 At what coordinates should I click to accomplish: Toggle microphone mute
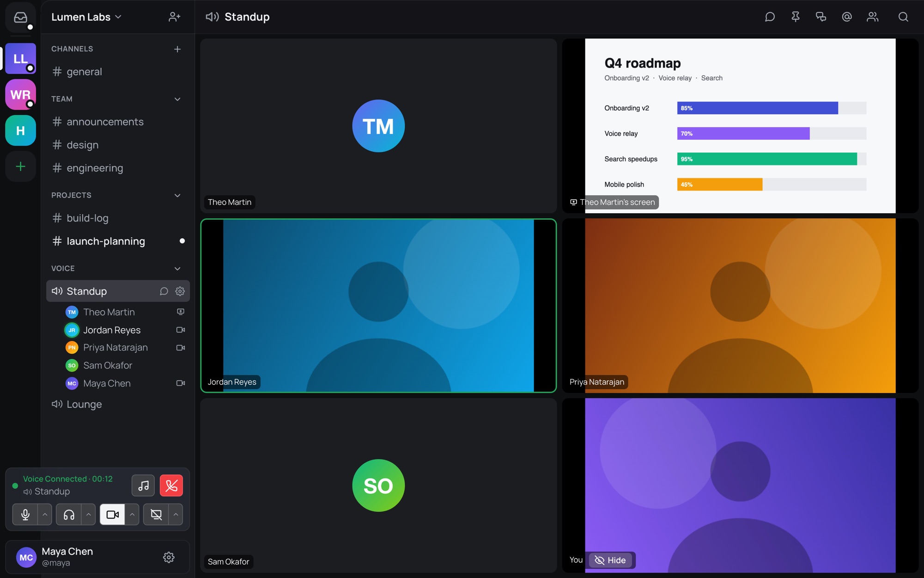click(x=25, y=515)
